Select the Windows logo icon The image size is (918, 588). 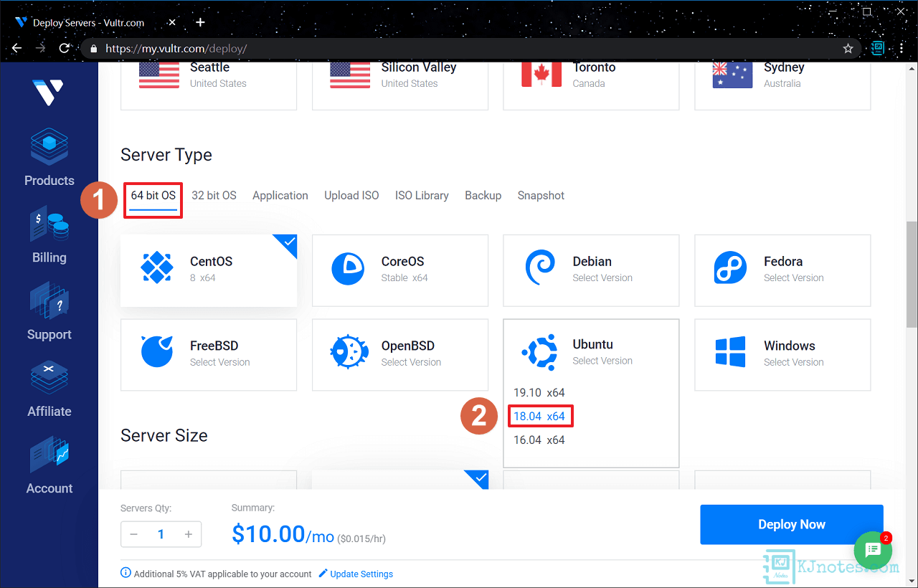(730, 352)
